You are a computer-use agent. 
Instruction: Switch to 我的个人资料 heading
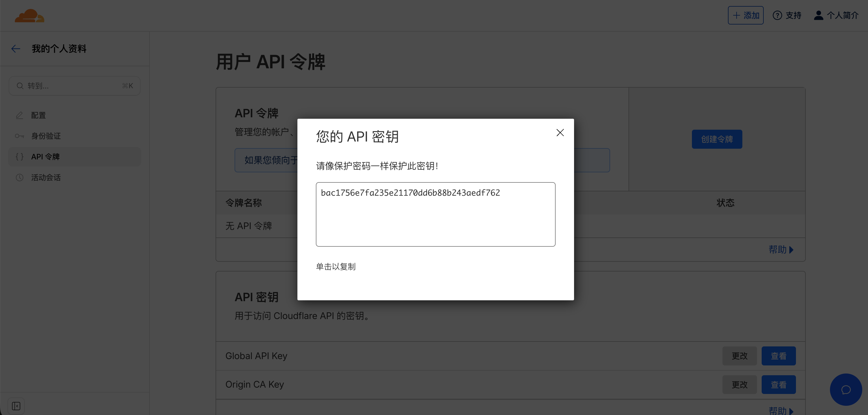(x=59, y=48)
